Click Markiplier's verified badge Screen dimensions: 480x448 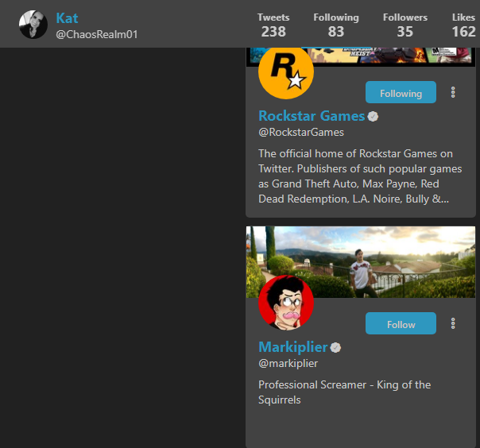pyautogui.click(x=335, y=348)
